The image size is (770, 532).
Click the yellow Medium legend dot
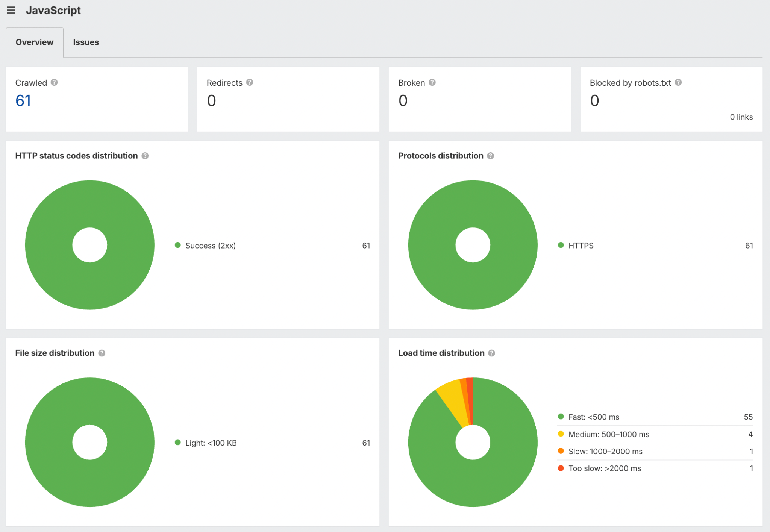561,434
